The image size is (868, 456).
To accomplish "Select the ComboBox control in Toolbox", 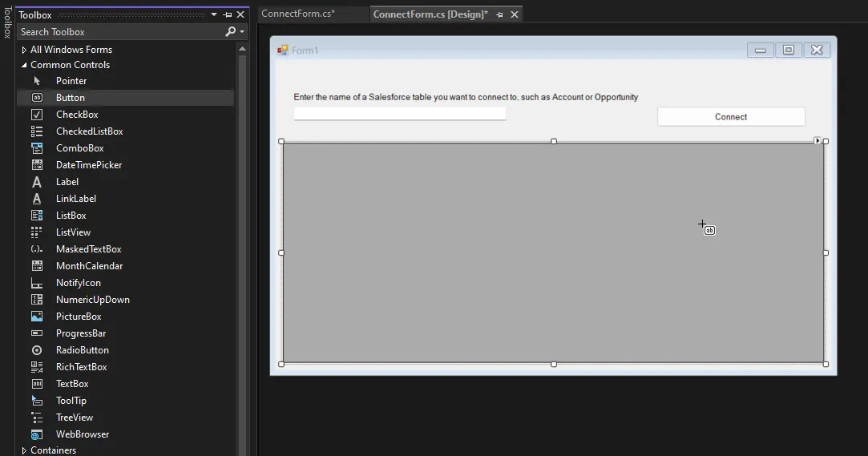I will coord(79,148).
